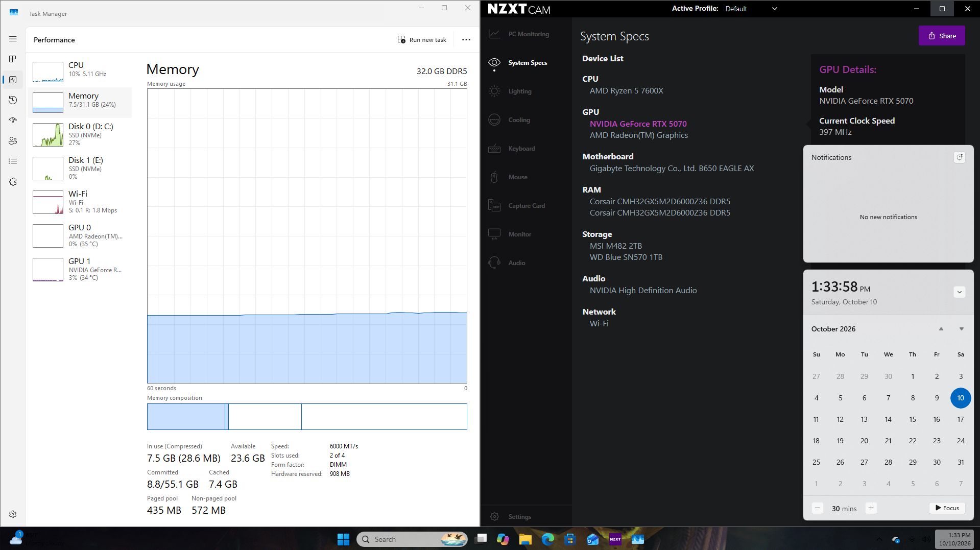Increase focus session minutes
980x550 pixels.
click(871, 508)
